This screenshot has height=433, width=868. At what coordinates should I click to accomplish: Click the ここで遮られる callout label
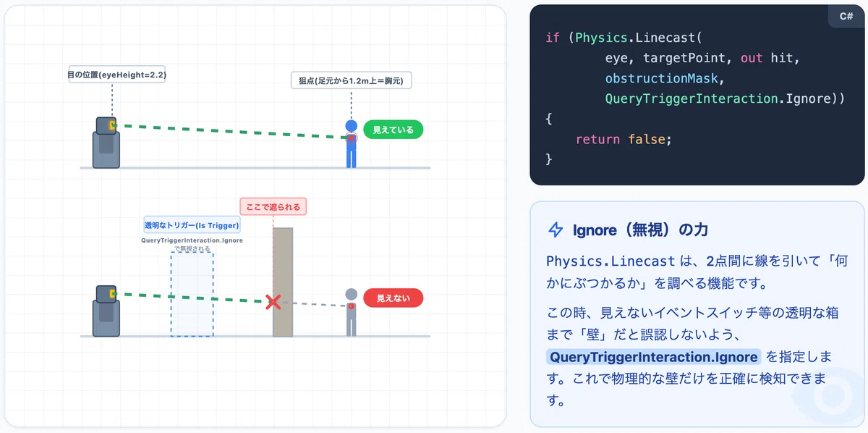click(273, 206)
